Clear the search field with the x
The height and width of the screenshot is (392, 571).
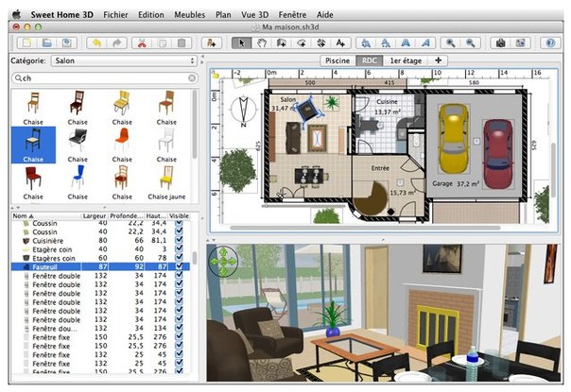(x=192, y=77)
